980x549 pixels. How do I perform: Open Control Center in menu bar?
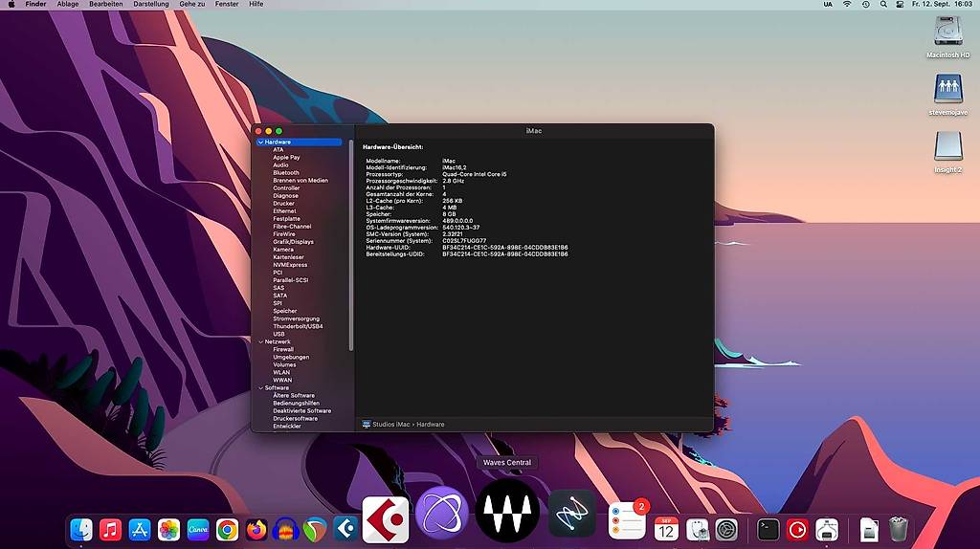(900, 5)
